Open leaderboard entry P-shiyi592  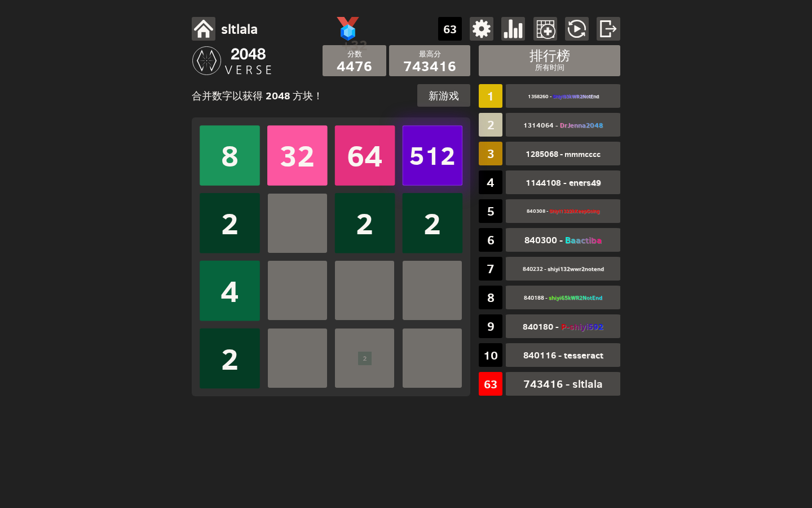[563, 326]
